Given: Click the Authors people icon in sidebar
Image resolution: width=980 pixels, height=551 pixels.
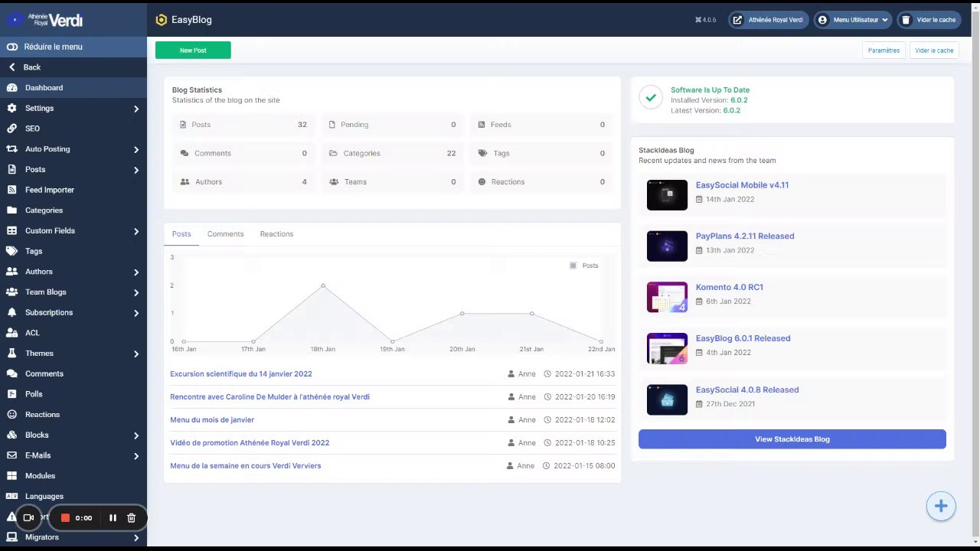Looking at the screenshot, I should pyautogui.click(x=11, y=272).
